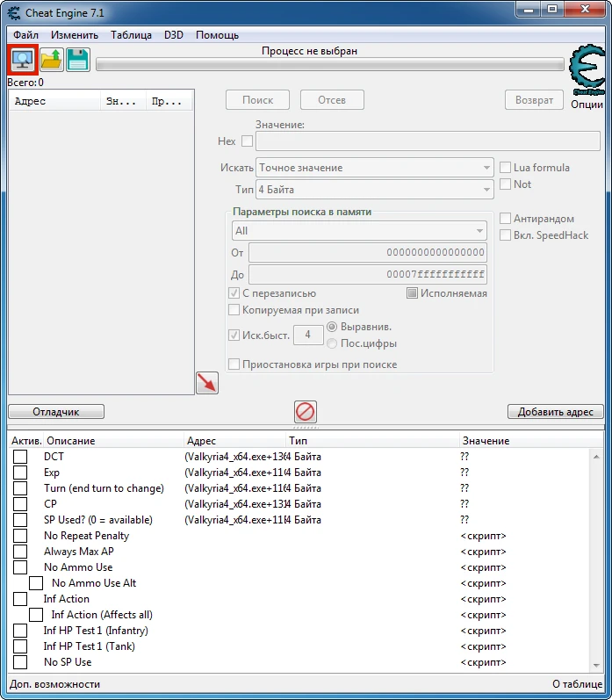Viewport: 612px width, 700px height.
Task: Toggle the Not checkbox
Action: click(505, 184)
